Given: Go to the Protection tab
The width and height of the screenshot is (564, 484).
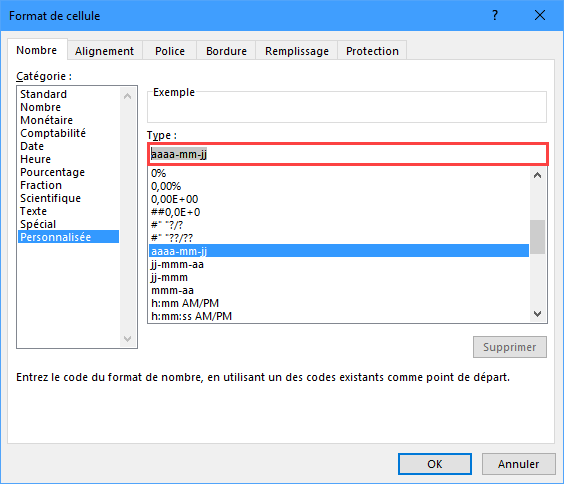Looking at the screenshot, I should coord(372,51).
